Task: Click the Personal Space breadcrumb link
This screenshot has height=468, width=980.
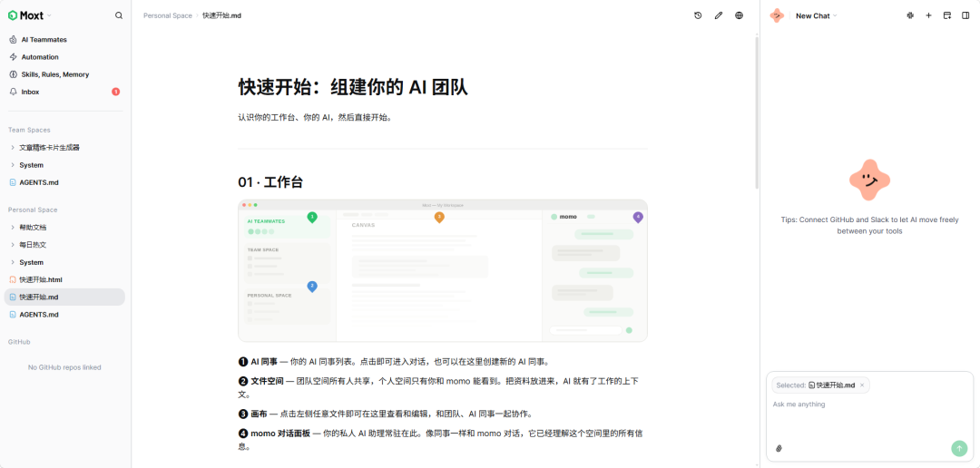Action: click(168, 15)
